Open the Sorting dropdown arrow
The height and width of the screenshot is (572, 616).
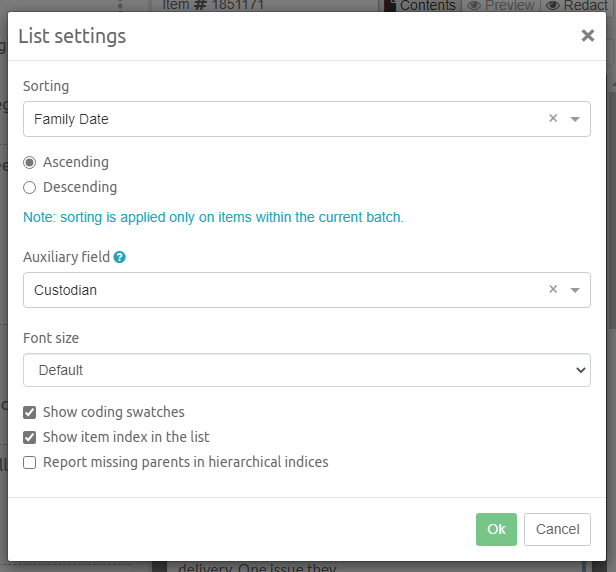click(x=575, y=119)
